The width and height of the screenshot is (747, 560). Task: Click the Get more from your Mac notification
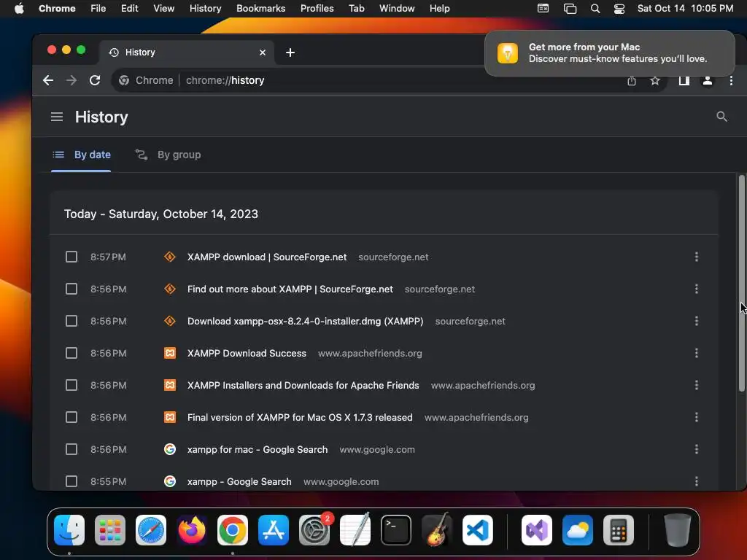[x=609, y=52]
